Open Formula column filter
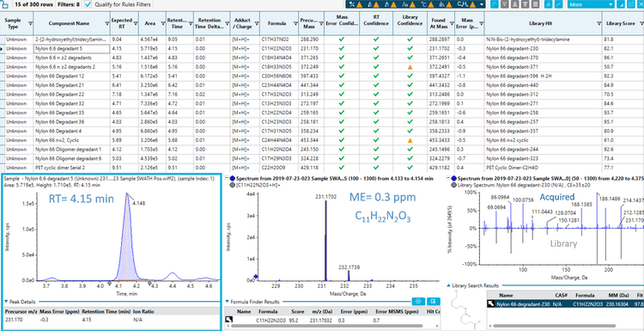 coord(295,23)
